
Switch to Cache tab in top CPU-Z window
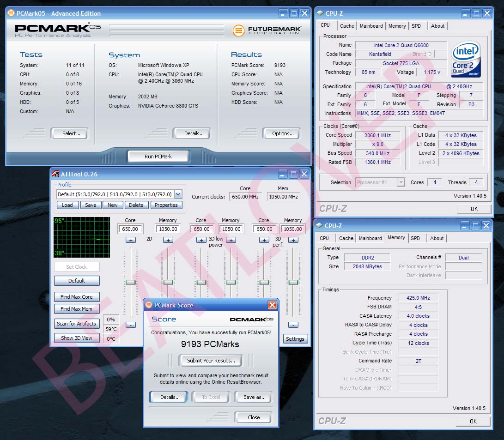(347, 26)
